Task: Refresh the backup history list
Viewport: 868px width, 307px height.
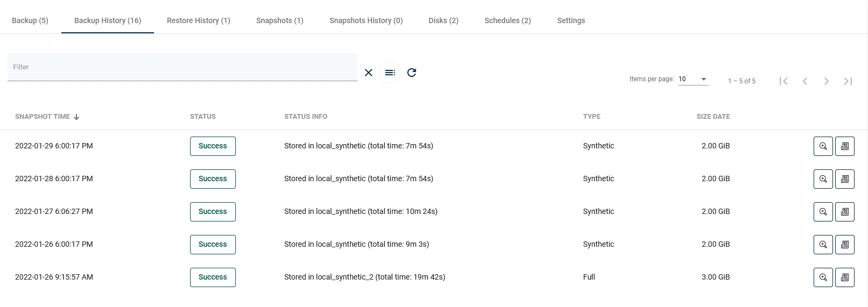Action: 411,73
